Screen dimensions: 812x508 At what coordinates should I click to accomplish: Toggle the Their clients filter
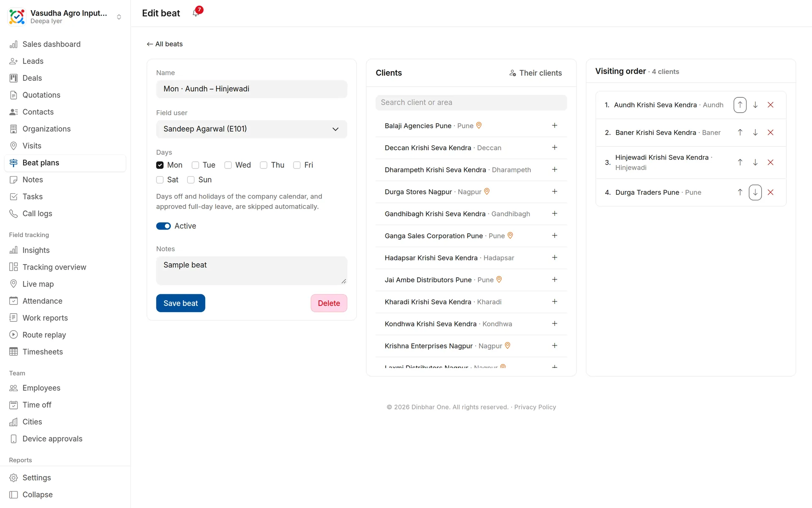click(x=536, y=73)
